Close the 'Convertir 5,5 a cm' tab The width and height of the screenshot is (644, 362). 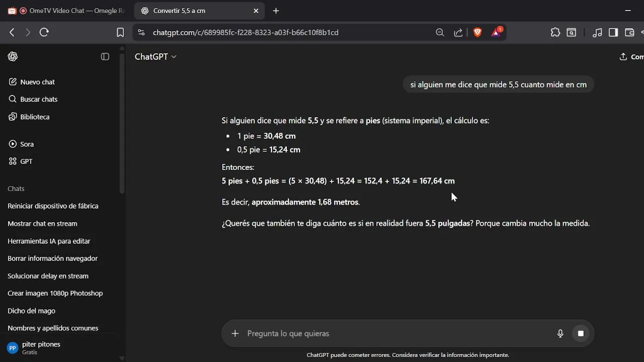point(256,11)
